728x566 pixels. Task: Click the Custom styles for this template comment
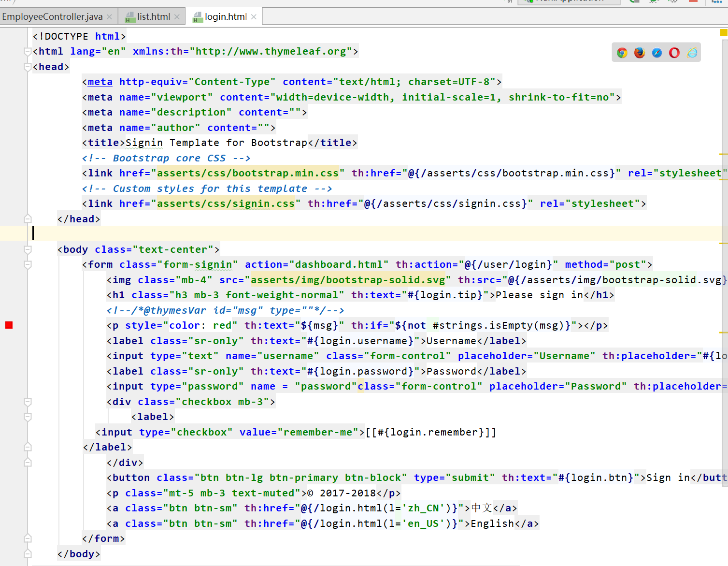(x=207, y=189)
